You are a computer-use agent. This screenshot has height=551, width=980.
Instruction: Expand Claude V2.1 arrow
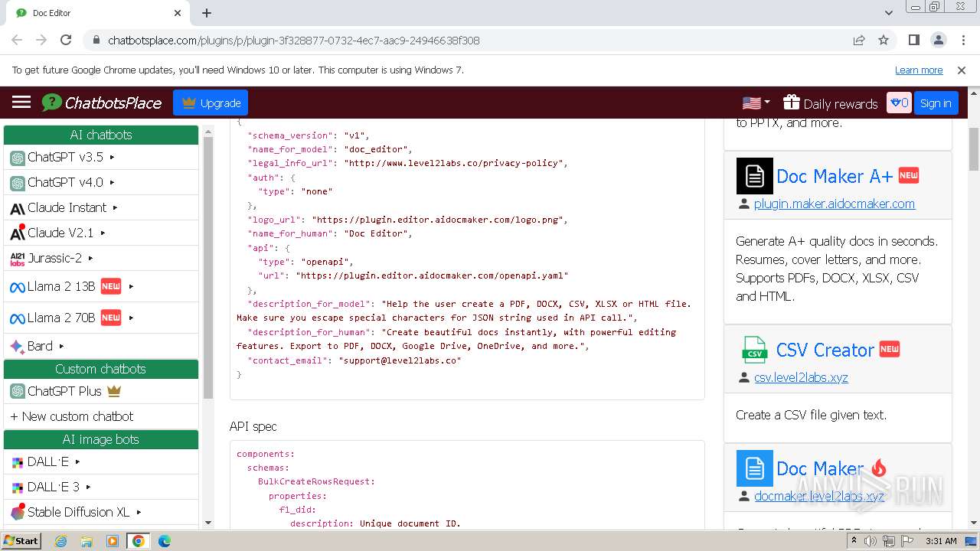click(103, 233)
